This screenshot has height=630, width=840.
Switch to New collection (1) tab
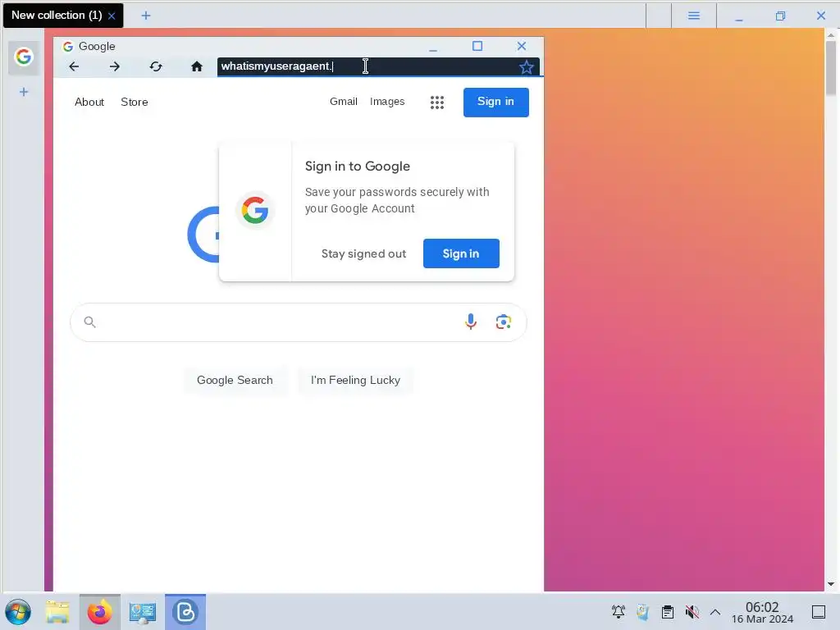57,15
